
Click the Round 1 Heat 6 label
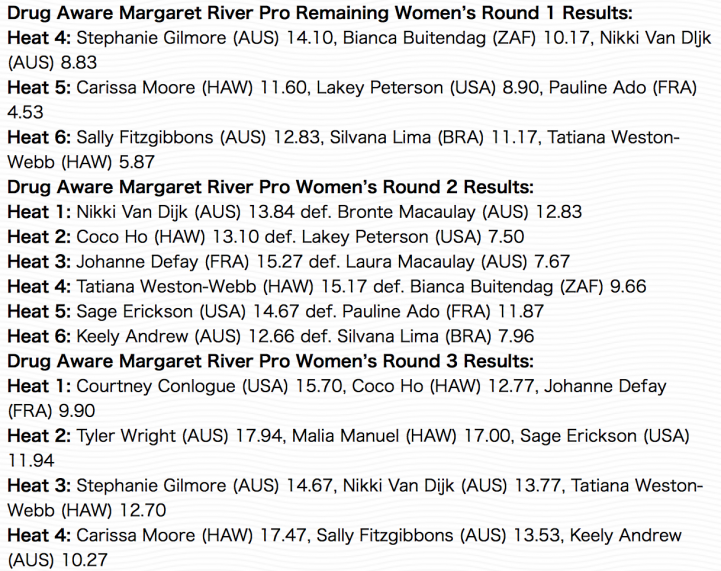pos(39,137)
